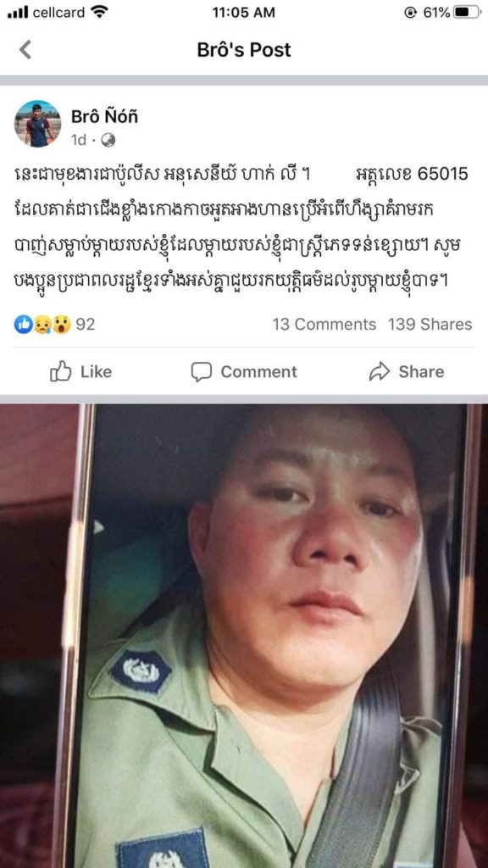
Task: Click the thumbs-up icon beside Like
Action: pos(61,371)
